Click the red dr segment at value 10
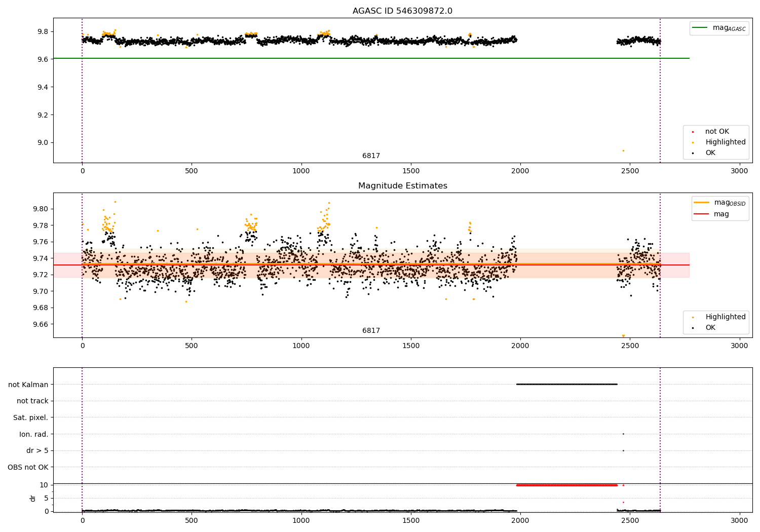Image resolution: width=760 pixels, height=532 pixels. coord(566,485)
